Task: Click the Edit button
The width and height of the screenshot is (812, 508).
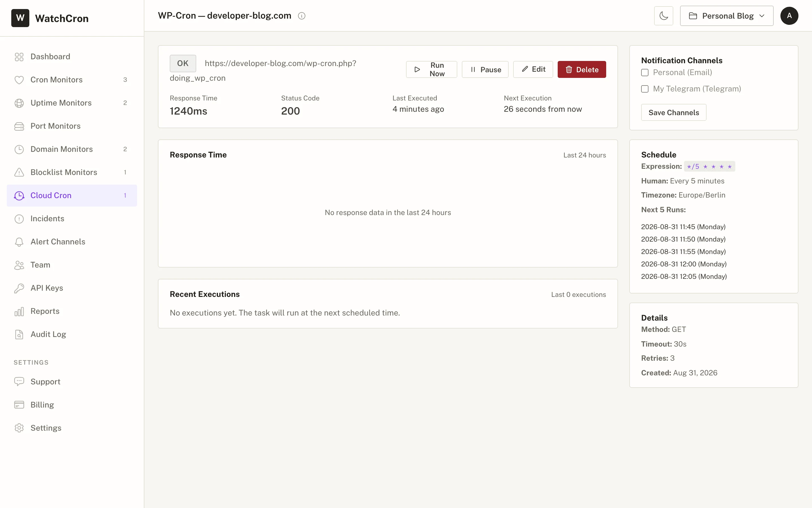Action: 533,69
